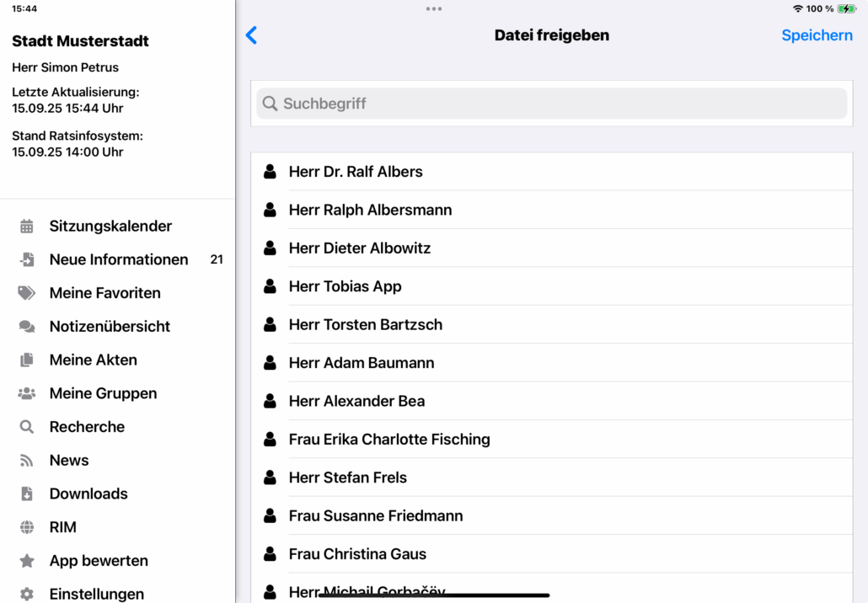868x603 pixels.
Task: Click the Meine Akten documents icon
Action: [x=27, y=360]
